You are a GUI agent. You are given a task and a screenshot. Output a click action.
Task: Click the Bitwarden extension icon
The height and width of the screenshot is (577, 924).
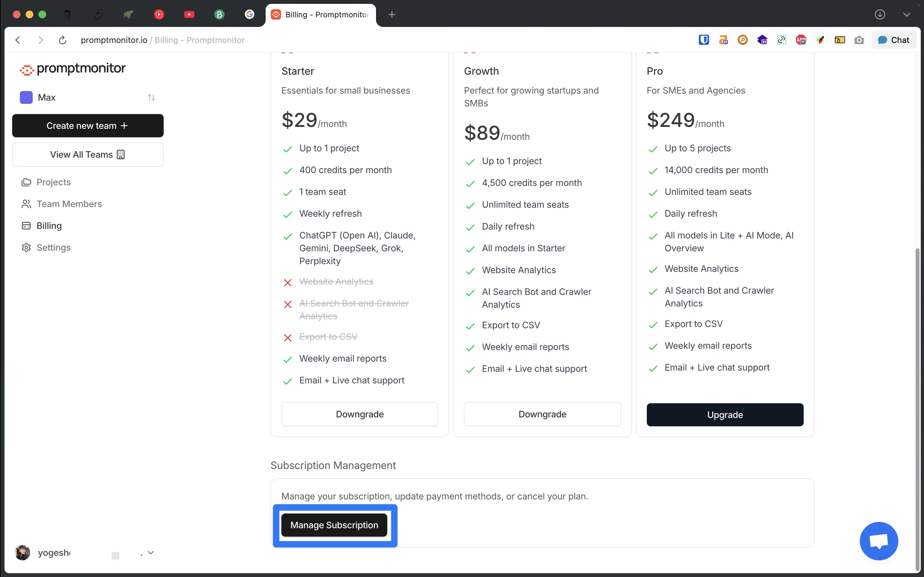click(704, 40)
